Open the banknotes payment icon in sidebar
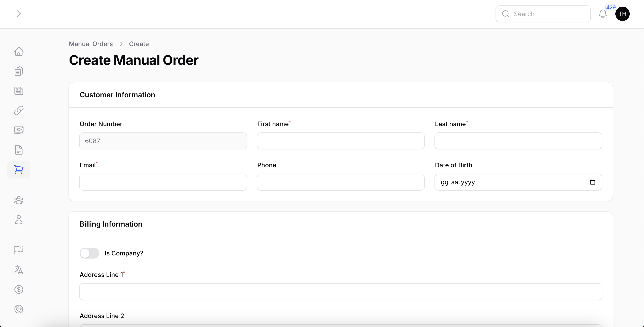 [19, 130]
